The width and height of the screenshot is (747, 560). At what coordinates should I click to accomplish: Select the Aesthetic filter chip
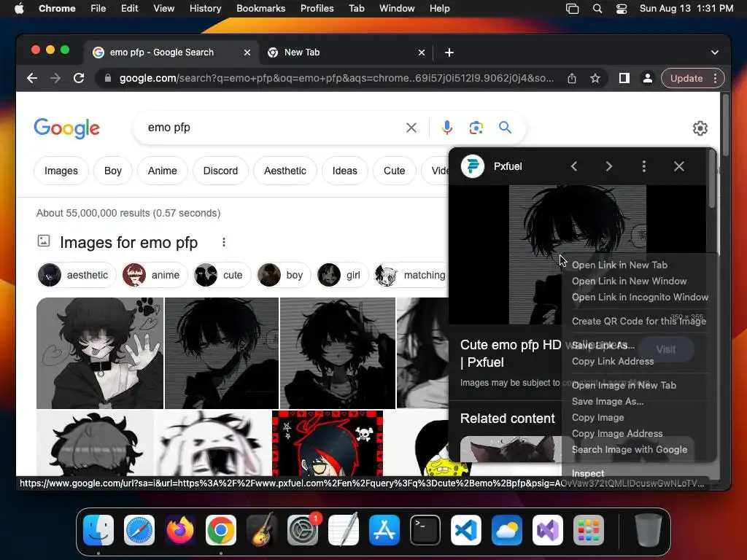(285, 171)
